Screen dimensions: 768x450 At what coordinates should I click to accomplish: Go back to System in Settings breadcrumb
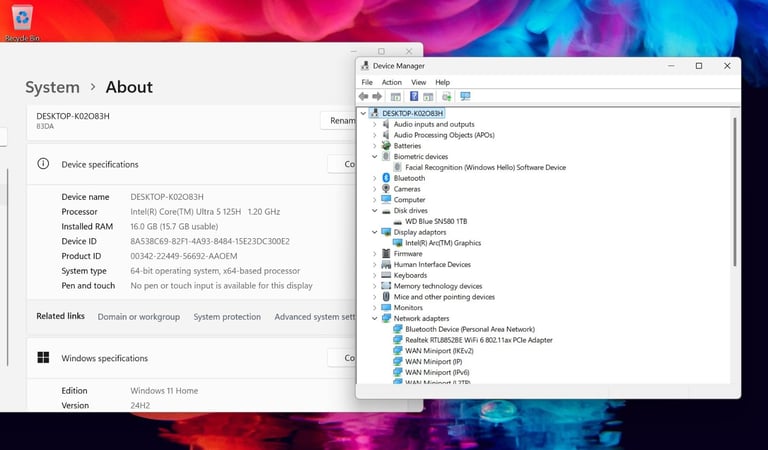click(52, 87)
